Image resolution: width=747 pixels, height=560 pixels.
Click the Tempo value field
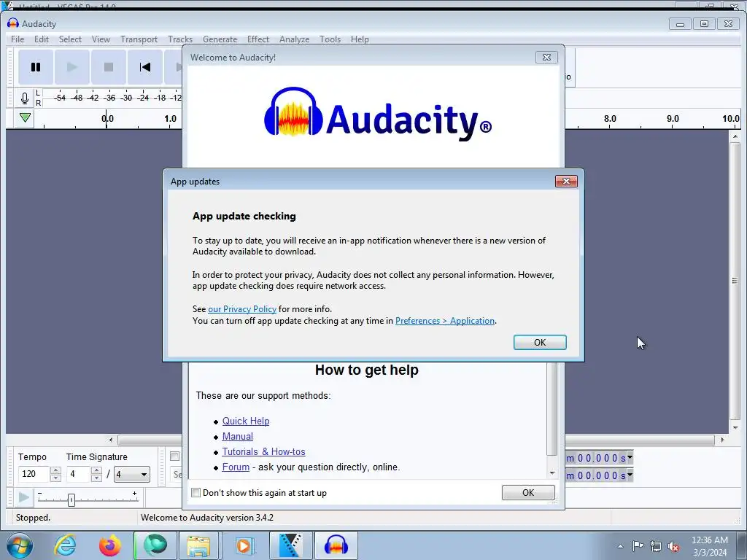click(34, 474)
